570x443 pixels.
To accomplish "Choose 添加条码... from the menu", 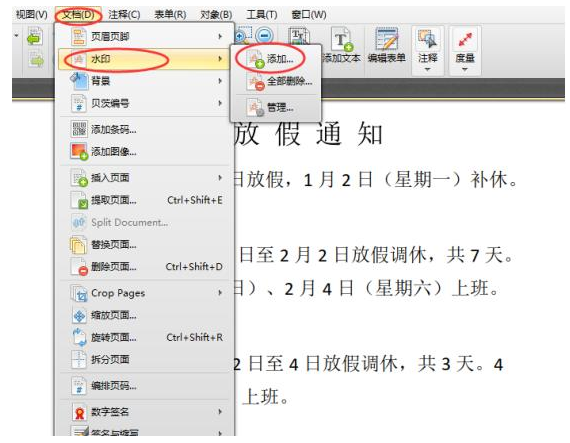I will 145,129.
